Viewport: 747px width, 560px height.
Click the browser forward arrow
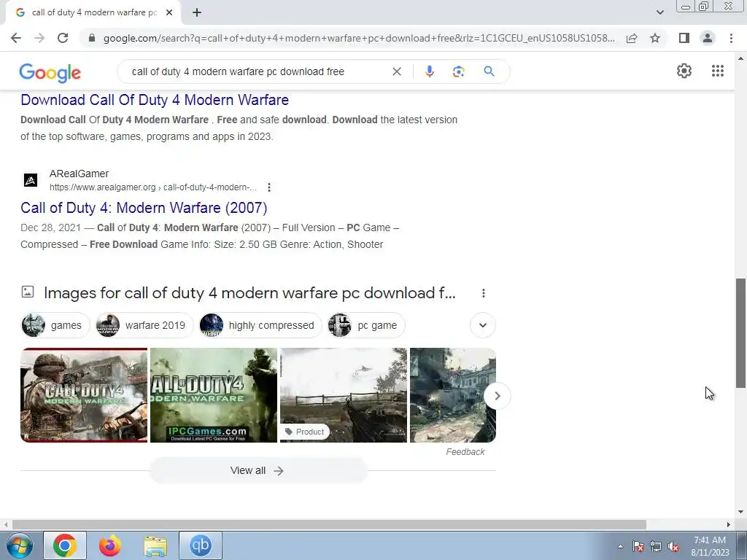point(39,38)
